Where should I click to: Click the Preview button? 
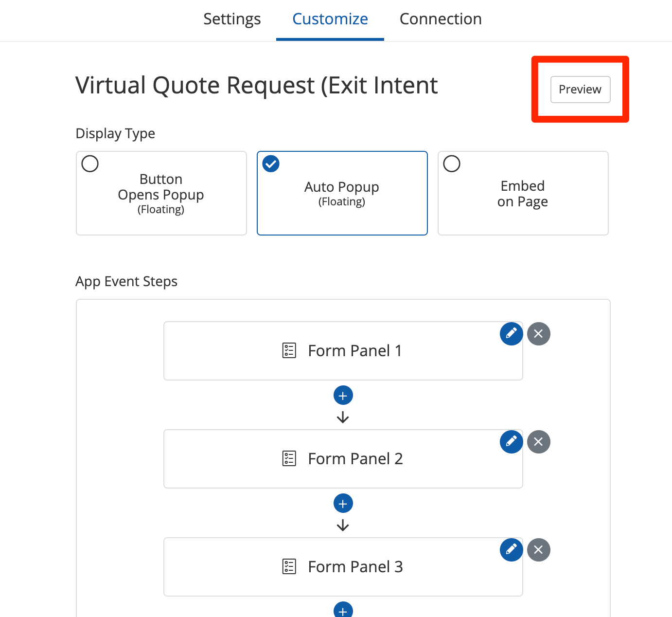580,90
